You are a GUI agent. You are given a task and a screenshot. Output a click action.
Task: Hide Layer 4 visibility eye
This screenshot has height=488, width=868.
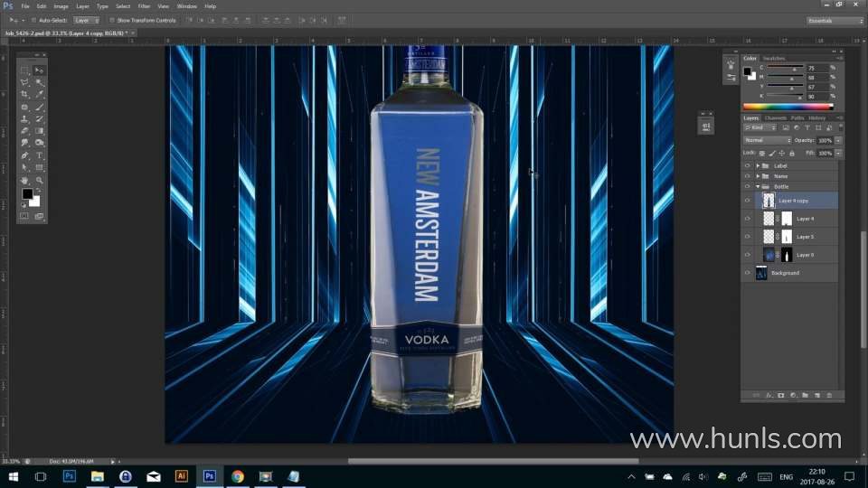[748, 219]
